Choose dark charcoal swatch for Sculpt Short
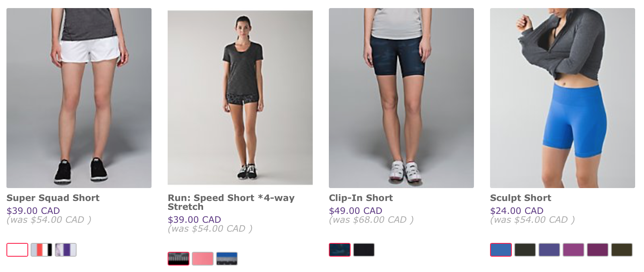Screen dimensions: 644x272 (525, 250)
